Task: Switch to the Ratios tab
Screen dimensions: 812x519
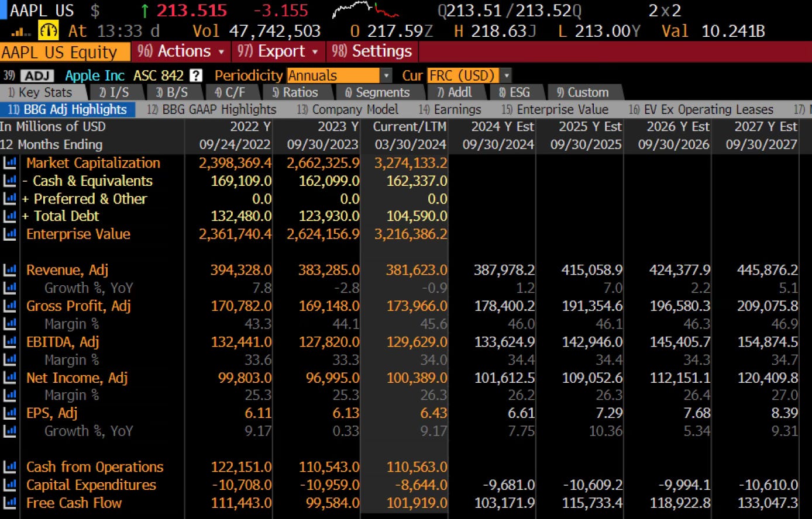Action: [x=295, y=92]
